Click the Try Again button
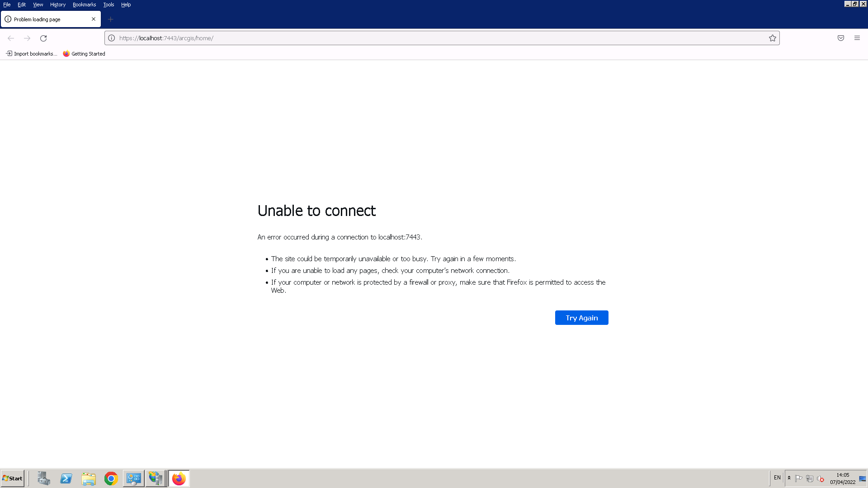The image size is (868, 488). [x=581, y=317]
